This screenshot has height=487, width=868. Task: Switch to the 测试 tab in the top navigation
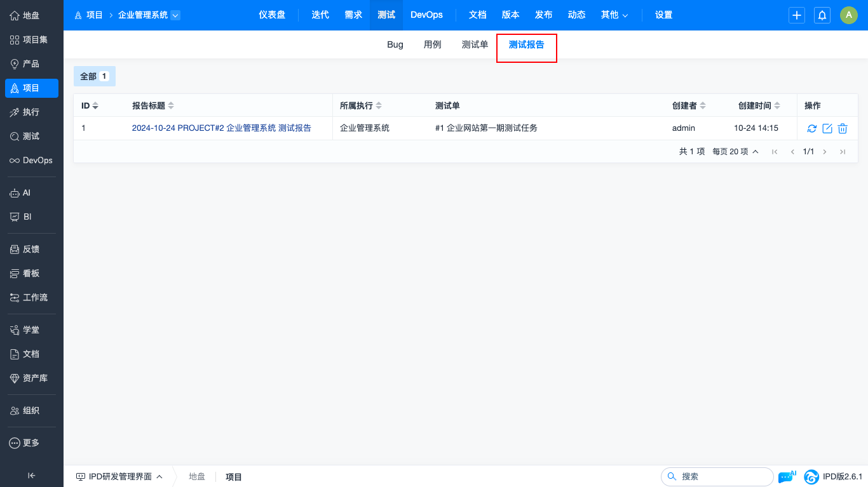pyautogui.click(x=386, y=15)
